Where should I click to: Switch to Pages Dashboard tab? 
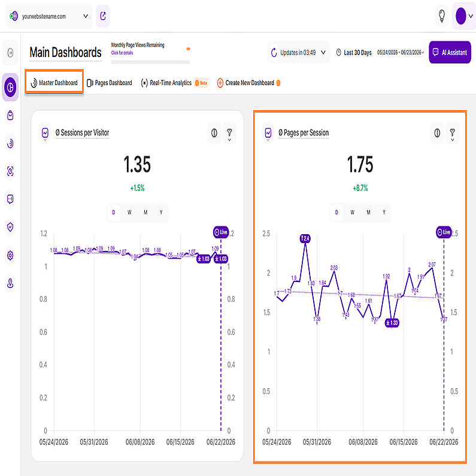pos(110,83)
